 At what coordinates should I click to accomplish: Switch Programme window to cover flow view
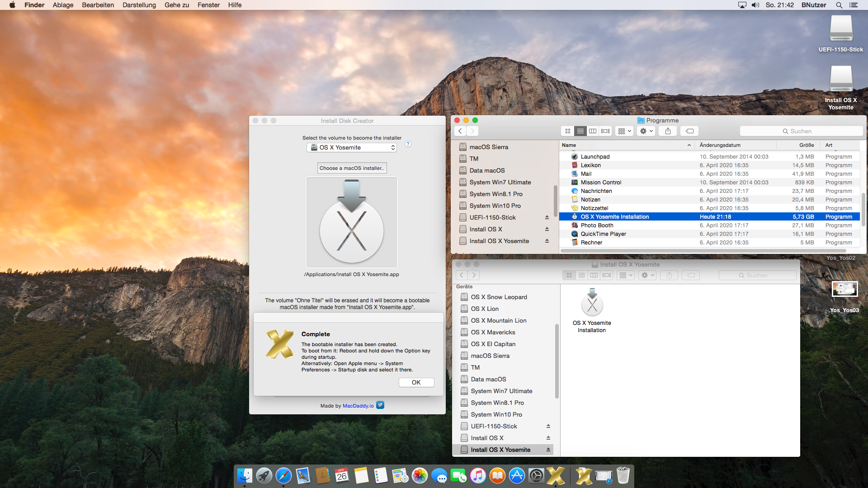[x=605, y=131]
